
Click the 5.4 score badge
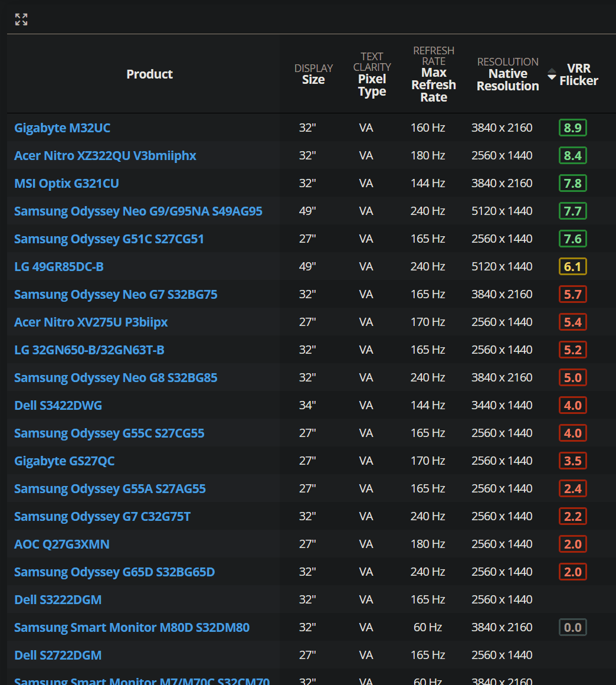573,322
